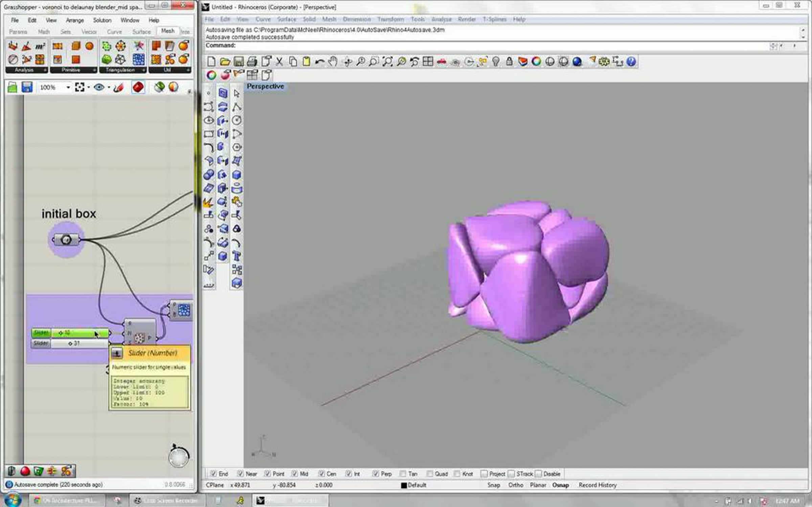
Task: Click the Print icon in Rhino toolbar
Action: (x=252, y=62)
